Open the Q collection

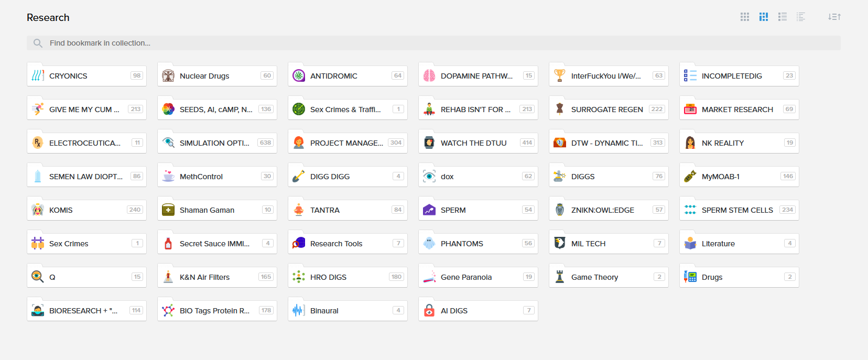(x=86, y=277)
